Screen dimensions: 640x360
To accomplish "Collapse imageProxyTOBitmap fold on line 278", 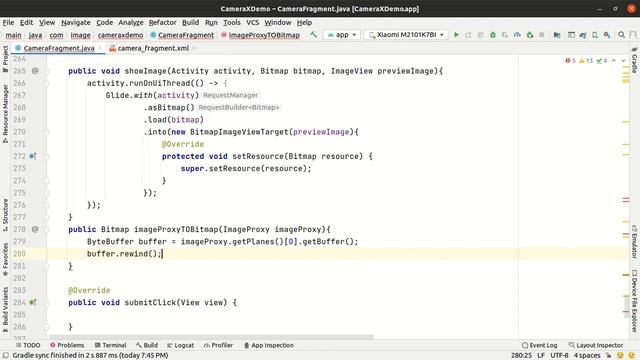I will click(46, 229).
